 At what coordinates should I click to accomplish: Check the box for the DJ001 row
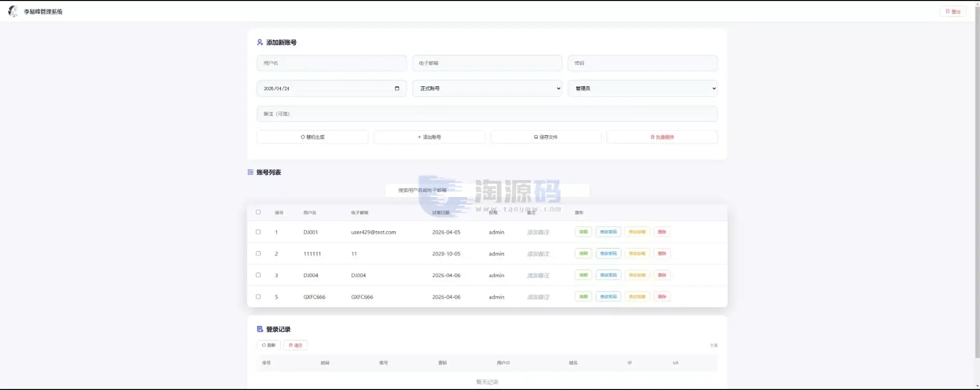(x=258, y=232)
